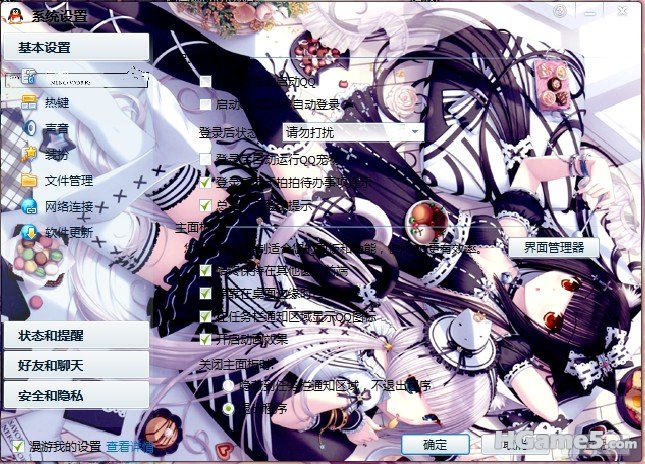Open the 查看详情 link

(130, 447)
